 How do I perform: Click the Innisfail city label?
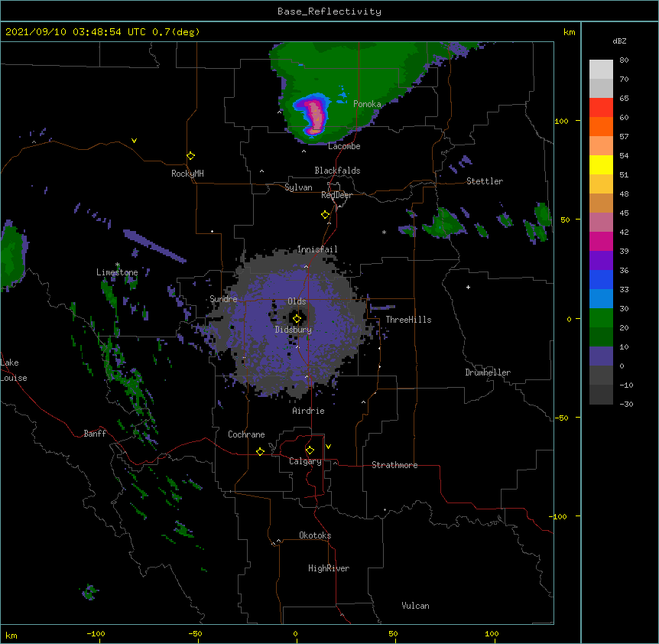317,249
